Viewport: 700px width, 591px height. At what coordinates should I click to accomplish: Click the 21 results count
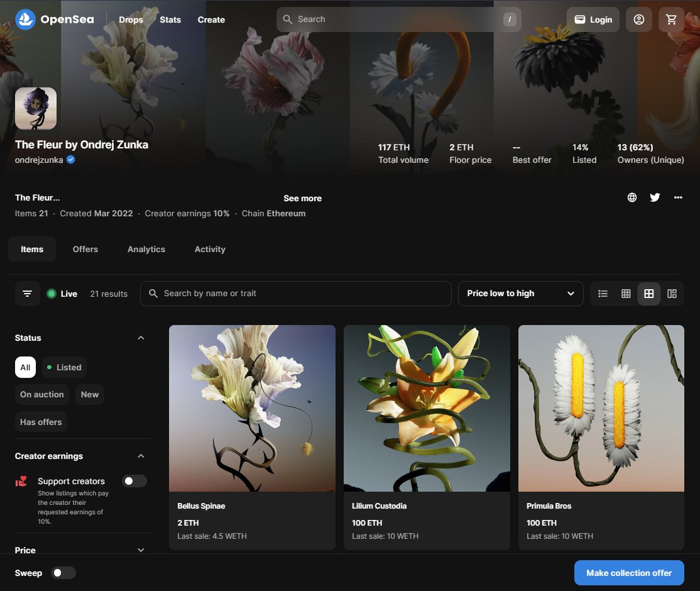(109, 294)
